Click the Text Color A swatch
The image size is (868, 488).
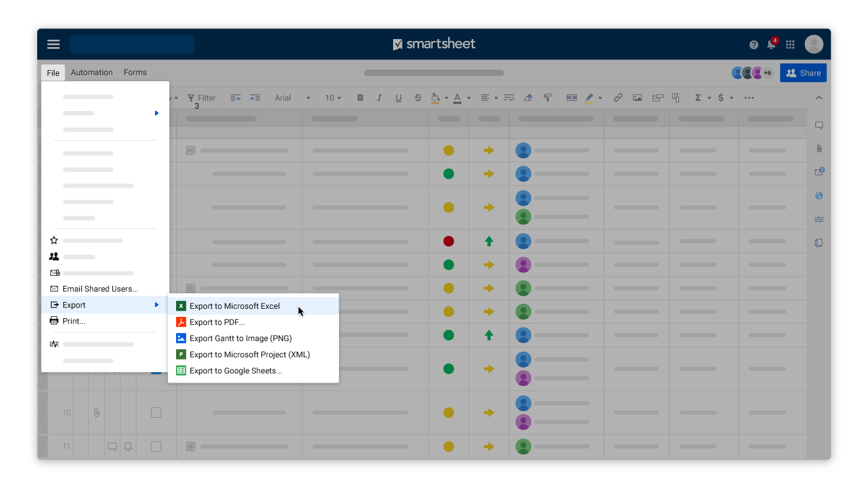point(458,98)
